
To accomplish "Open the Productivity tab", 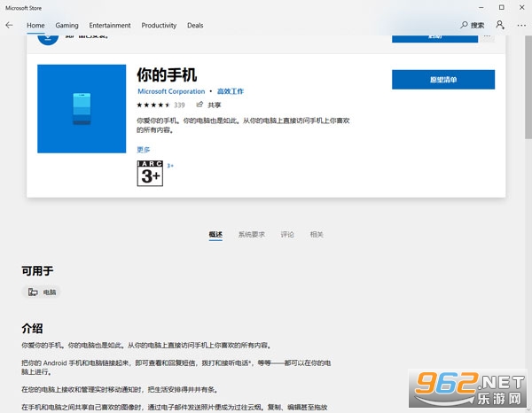I will (x=159, y=26).
